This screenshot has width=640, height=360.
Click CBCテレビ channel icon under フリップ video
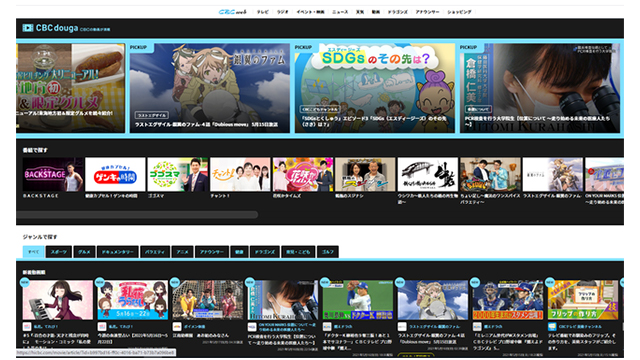(553, 327)
